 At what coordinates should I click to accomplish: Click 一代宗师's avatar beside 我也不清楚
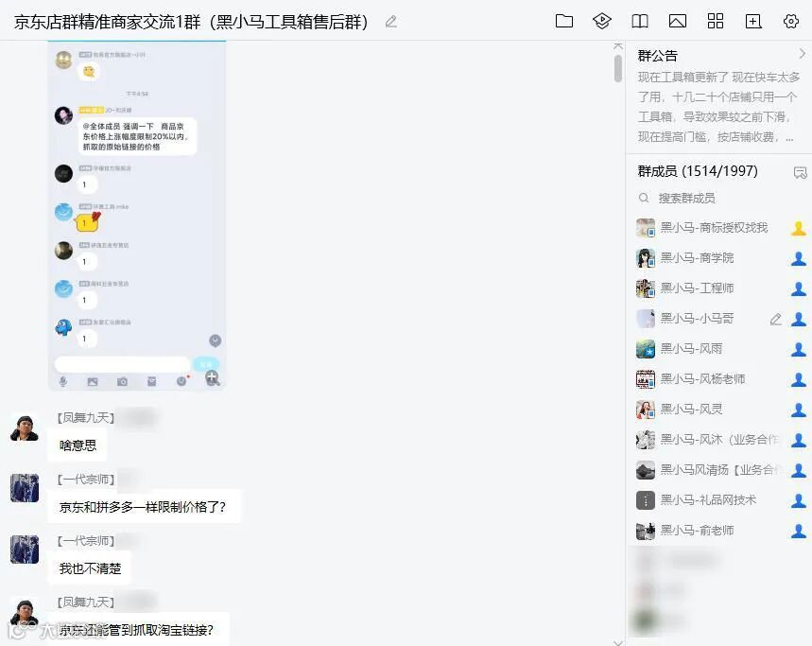(x=25, y=550)
